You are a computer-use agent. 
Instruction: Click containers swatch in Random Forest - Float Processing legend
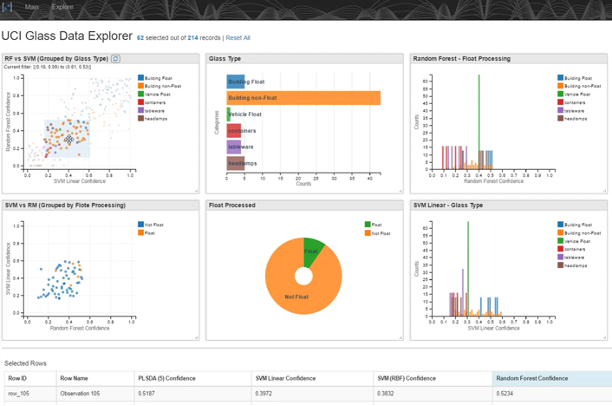coord(560,102)
